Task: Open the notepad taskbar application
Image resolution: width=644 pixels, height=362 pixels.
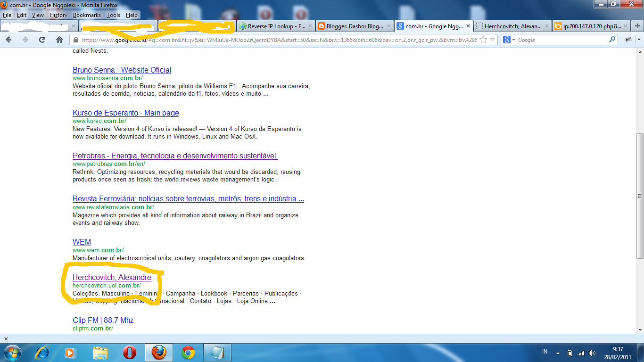Action: [217, 353]
